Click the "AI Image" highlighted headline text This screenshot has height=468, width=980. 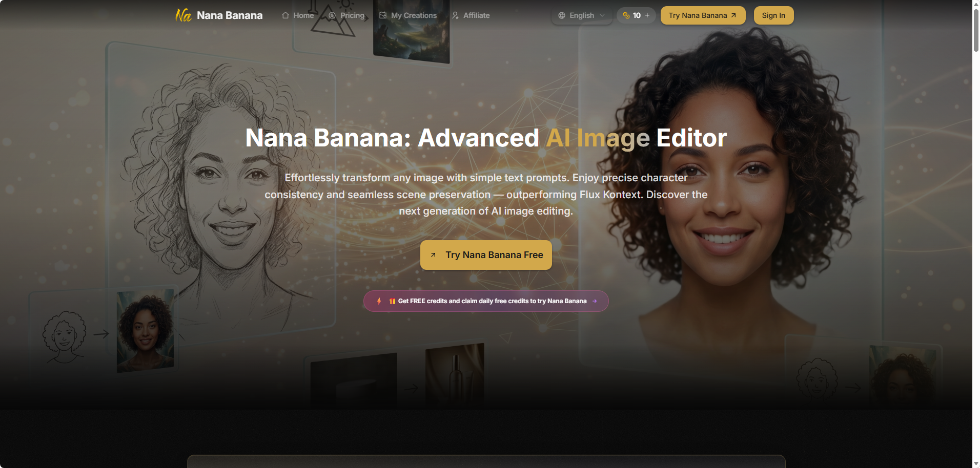(x=598, y=138)
